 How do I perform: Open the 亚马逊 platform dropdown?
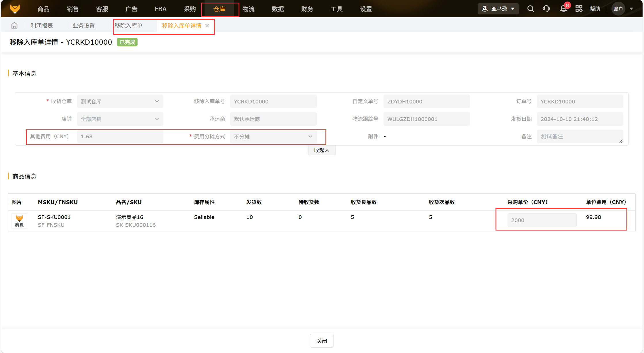pos(498,9)
